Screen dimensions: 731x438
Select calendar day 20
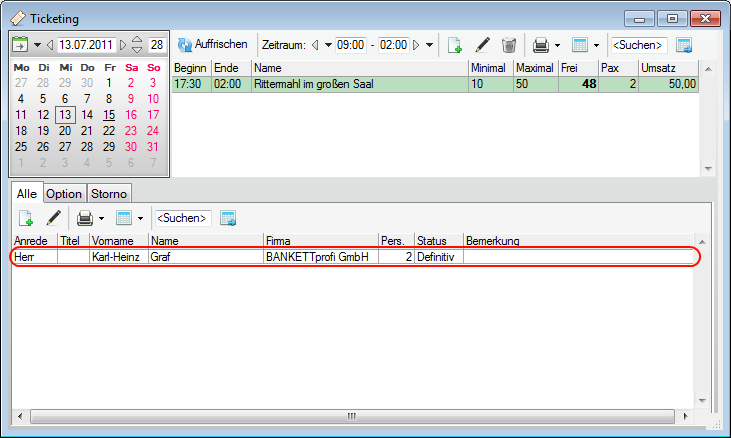pyautogui.click(x=65, y=131)
